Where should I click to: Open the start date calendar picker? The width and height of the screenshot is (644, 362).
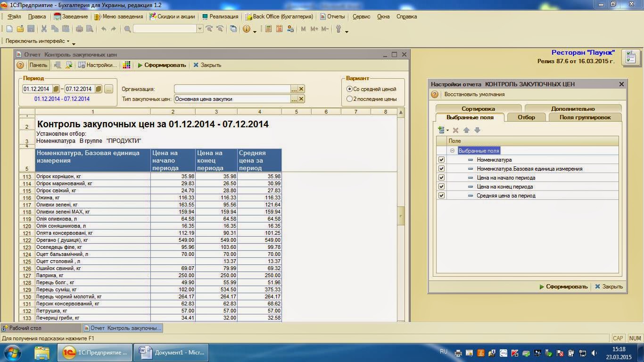56,89
